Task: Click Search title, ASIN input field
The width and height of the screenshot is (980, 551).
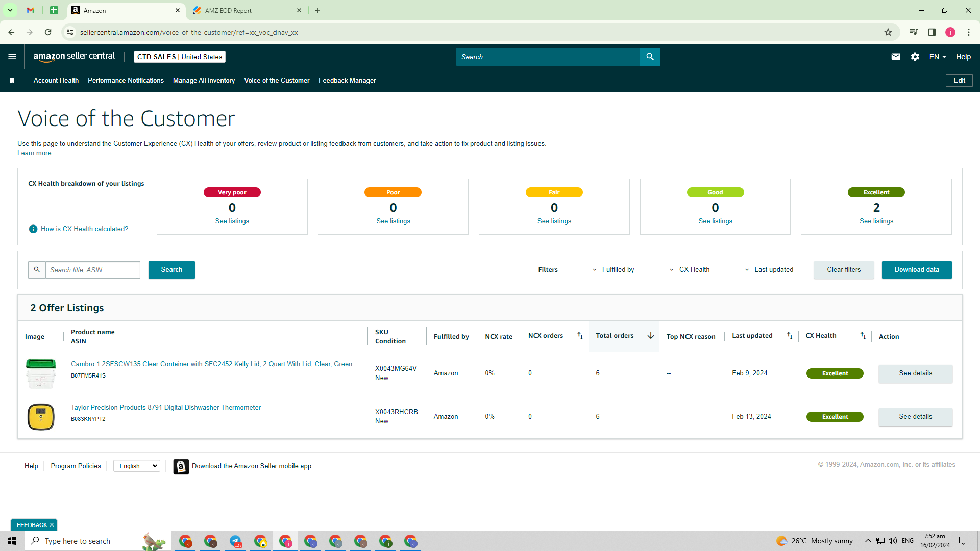Action: tap(93, 270)
